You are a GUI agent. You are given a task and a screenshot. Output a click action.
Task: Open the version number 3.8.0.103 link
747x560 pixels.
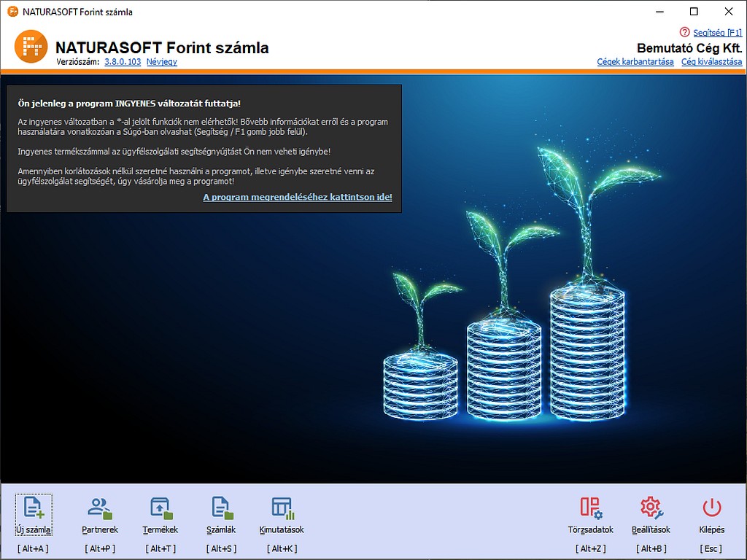pyautogui.click(x=123, y=62)
